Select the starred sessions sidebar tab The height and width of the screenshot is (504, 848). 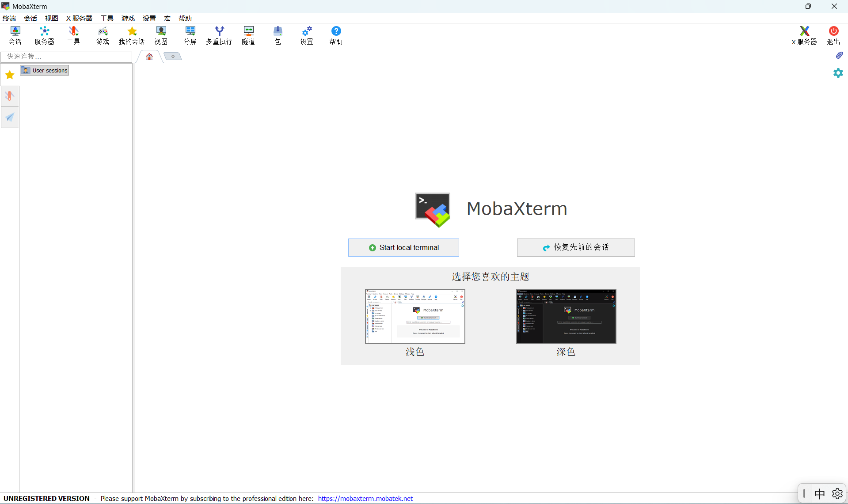[10, 75]
